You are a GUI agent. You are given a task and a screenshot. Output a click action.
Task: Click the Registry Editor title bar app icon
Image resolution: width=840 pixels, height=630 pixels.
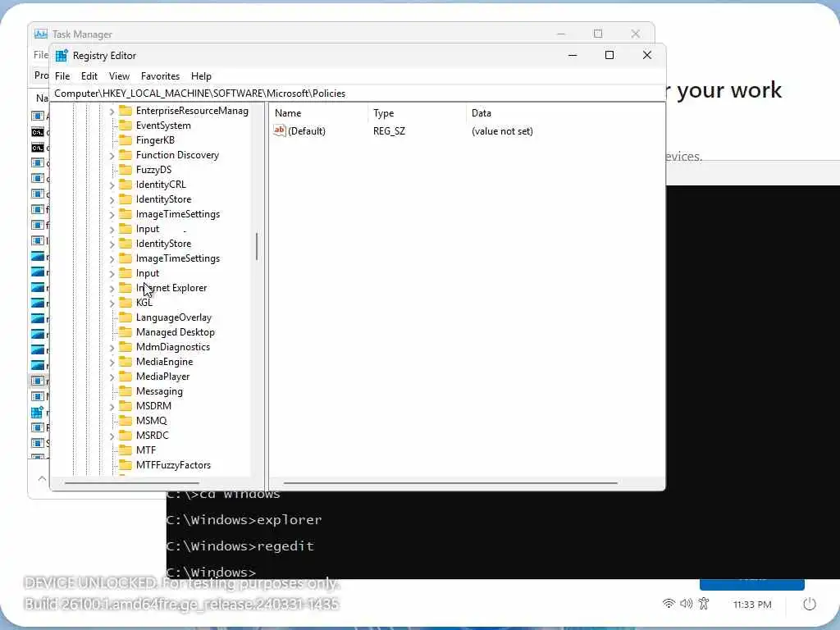pyautogui.click(x=62, y=56)
